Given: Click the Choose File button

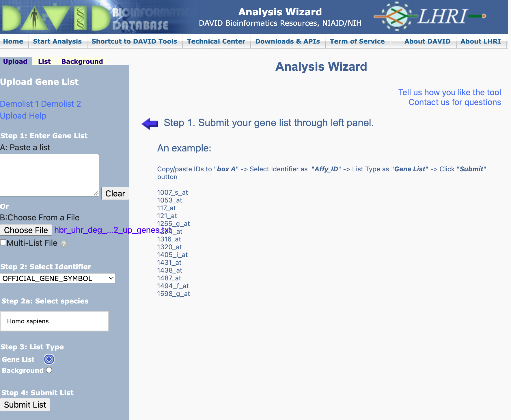Looking at the screenshot, I should click(x=26, y=230).
